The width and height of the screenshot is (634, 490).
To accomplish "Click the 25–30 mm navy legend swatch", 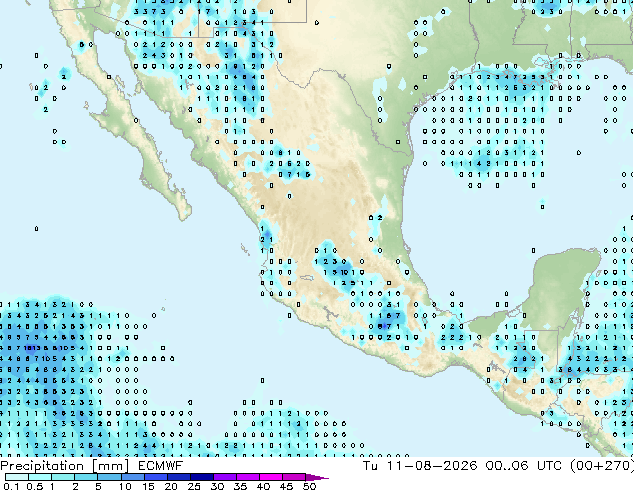I will 202,477.
